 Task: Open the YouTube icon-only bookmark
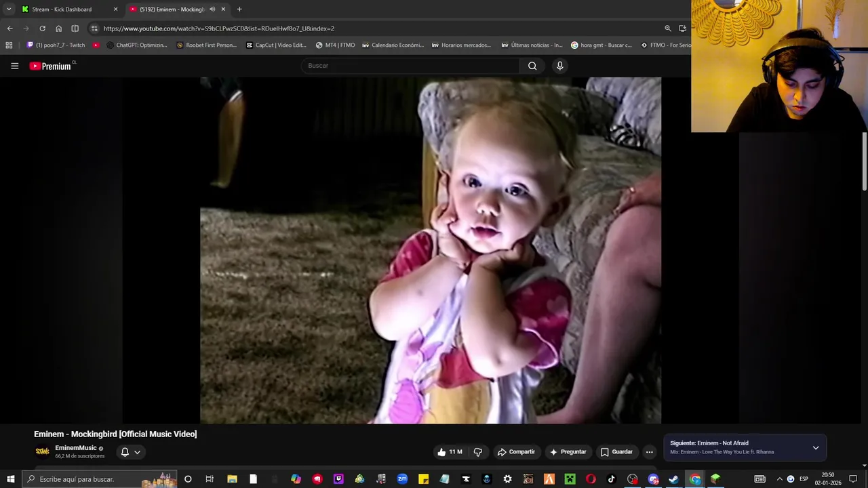click(x=96, y=45)
